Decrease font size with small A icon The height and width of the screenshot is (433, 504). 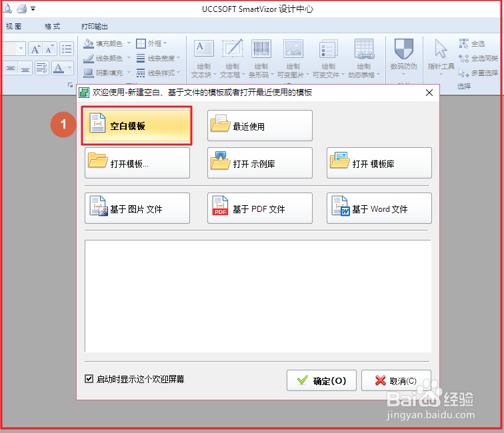coord(50,49)
